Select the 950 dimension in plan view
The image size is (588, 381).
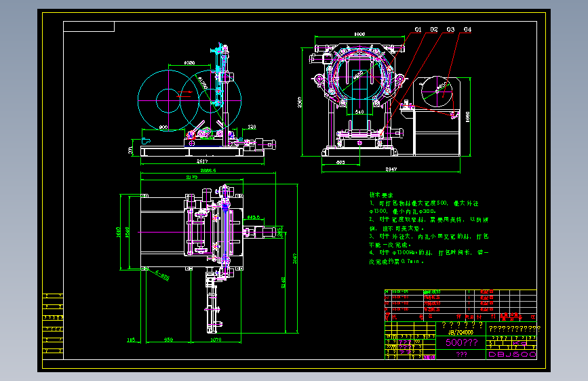[x=168, y=340]
